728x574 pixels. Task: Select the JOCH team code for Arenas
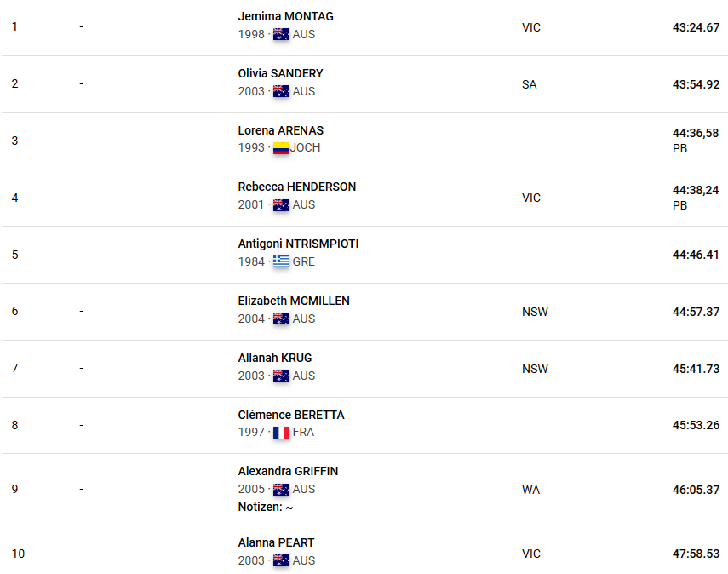(305, 147)
